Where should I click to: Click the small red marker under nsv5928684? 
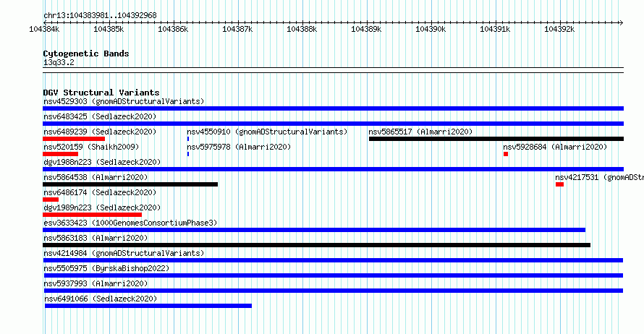506,154
